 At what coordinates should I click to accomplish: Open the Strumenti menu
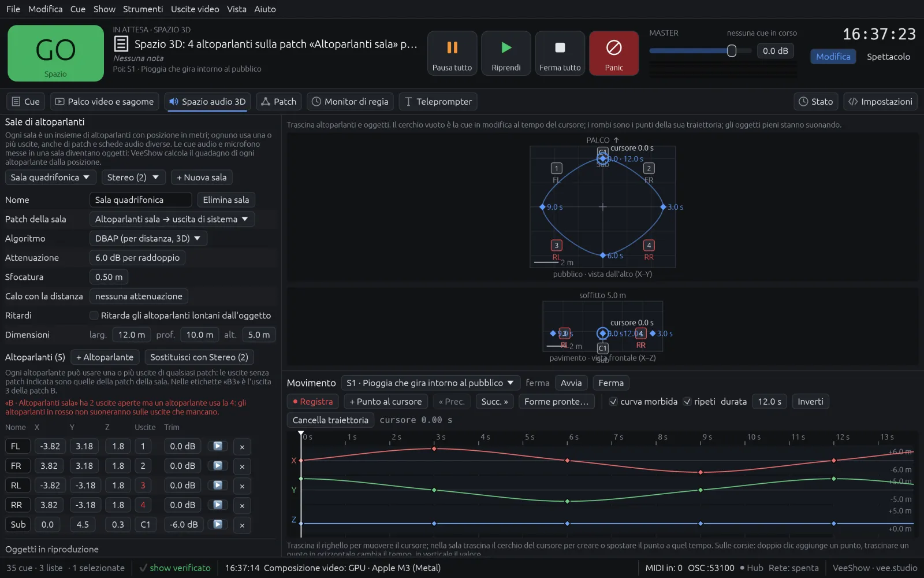[143, 9]
